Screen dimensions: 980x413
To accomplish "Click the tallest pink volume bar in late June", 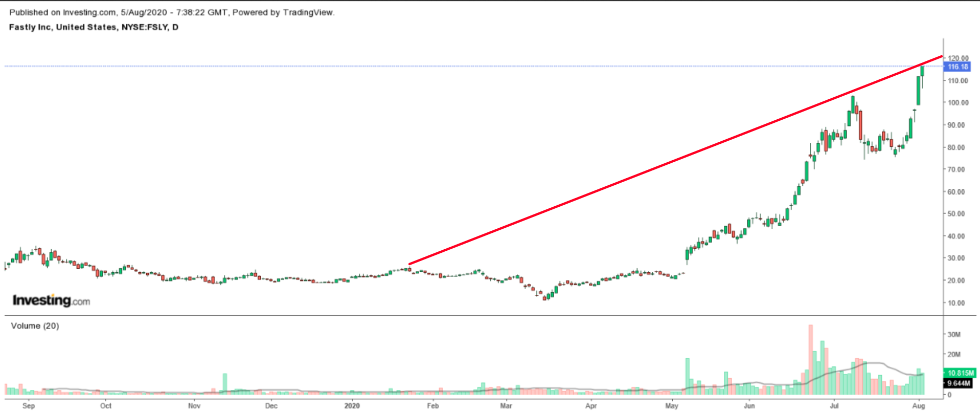I will 810,358.
